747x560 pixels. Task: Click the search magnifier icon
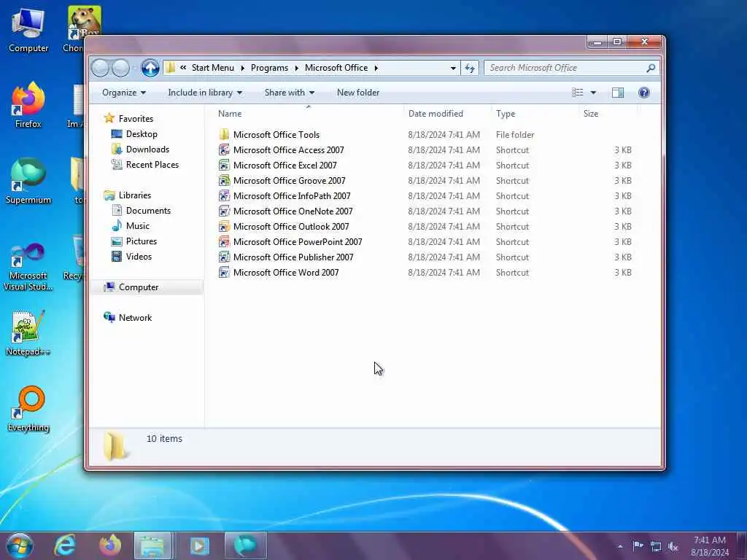[x=651, y=68]
